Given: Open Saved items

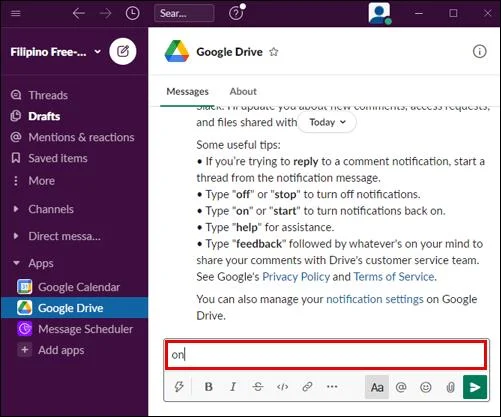Looking at the screenshot, I should tap(75, 158).
